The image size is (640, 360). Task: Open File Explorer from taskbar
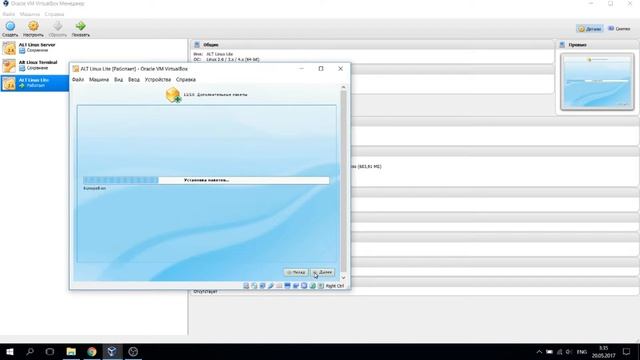[x=71, y=351]
